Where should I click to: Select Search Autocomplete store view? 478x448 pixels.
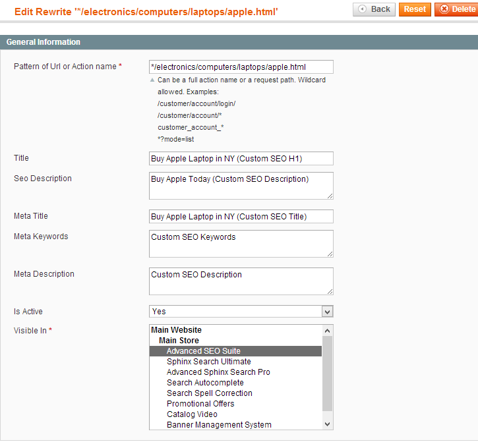235,383
